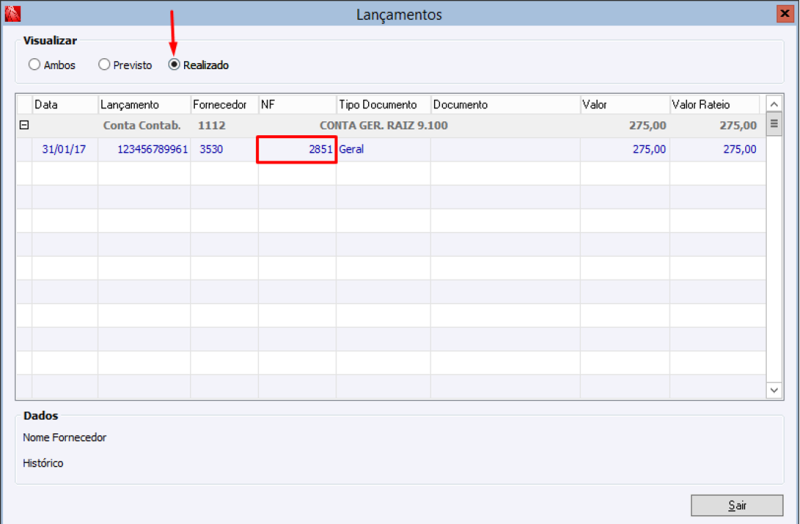
Task: Click the Valor column header
Action: click(x=625, y=105)
